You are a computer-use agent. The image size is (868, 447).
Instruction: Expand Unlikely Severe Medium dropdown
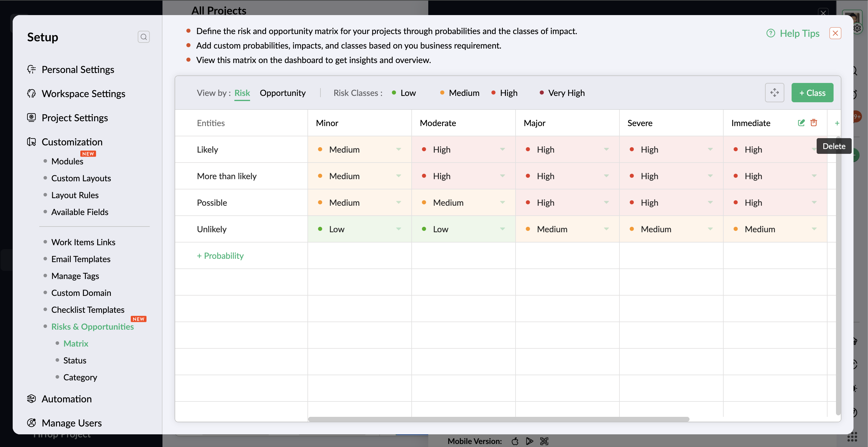pos(710,229)
